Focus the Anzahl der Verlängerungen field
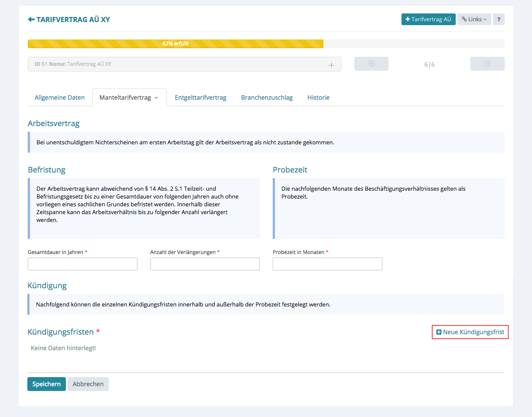 (x=205, y=264)
